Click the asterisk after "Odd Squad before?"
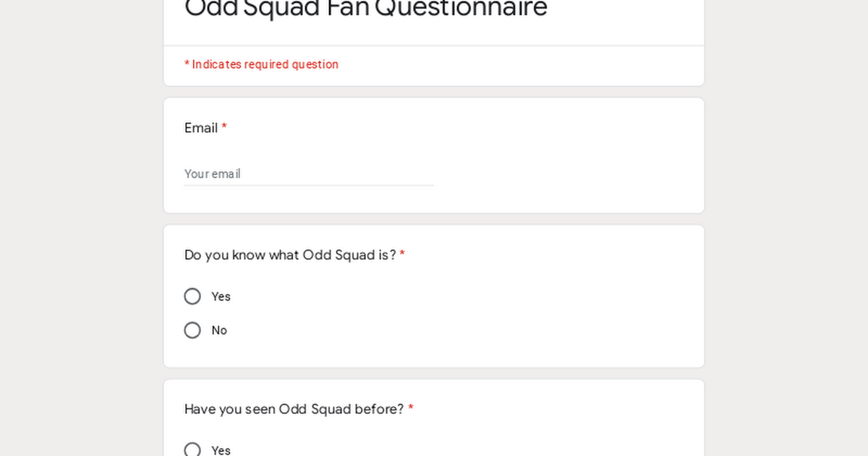Screen dimensions: 868x456 coord(411,409)
